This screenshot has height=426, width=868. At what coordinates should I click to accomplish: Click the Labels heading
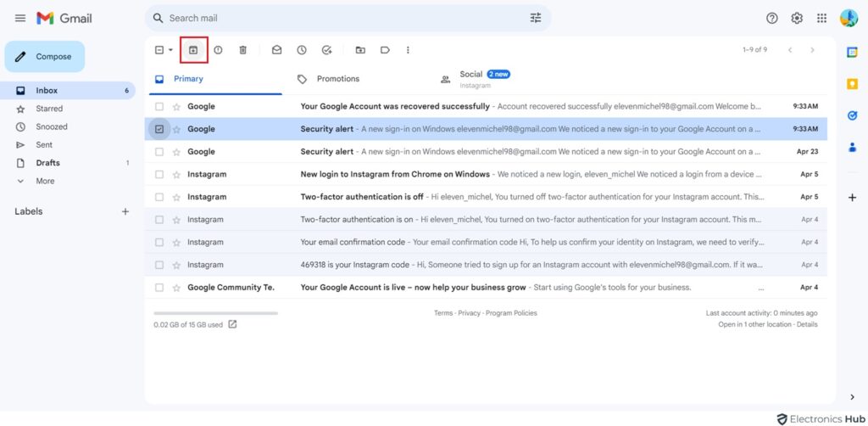click(29, 211)
